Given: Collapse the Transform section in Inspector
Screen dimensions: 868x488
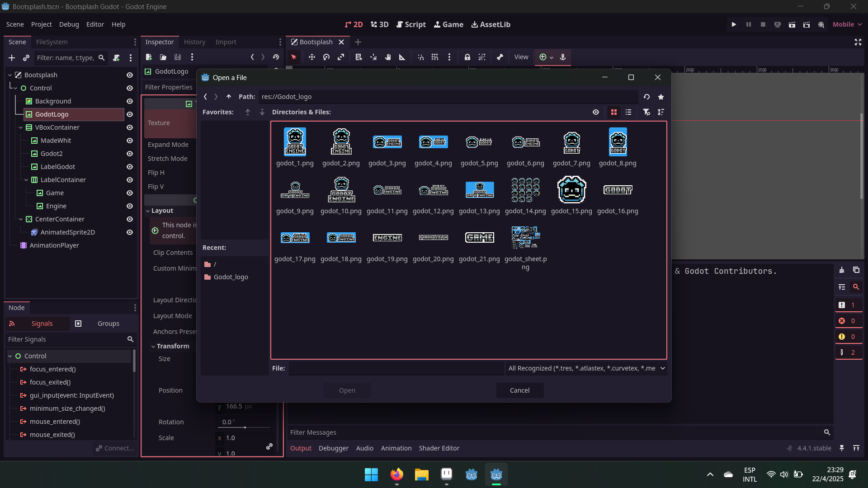Looking at the screenshot, I should 153,347.
